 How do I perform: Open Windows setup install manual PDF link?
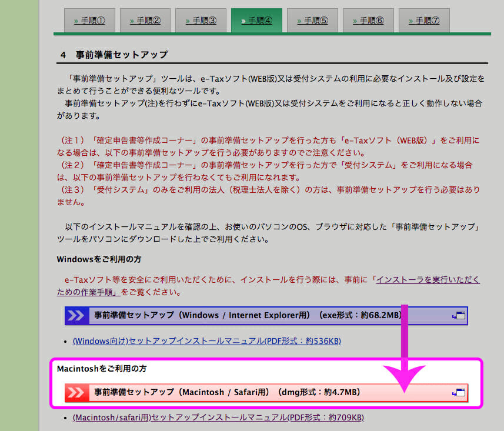pos(206,340)
